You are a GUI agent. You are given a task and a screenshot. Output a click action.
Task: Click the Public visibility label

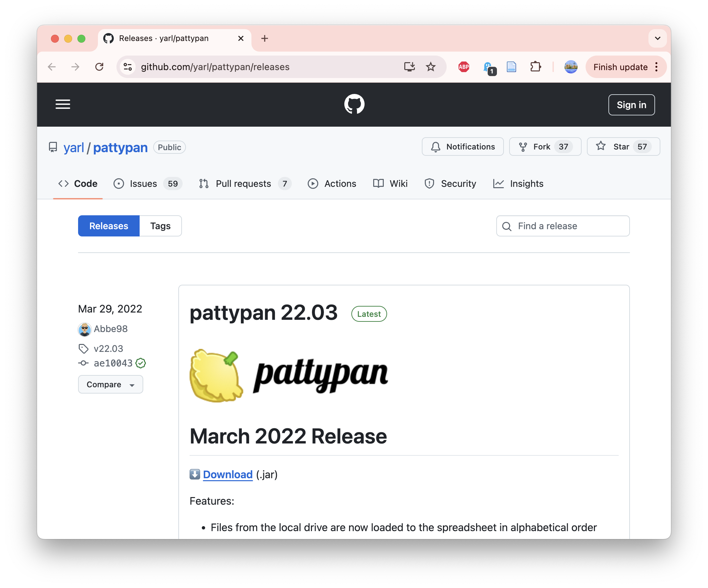click(x=169, y=147)
